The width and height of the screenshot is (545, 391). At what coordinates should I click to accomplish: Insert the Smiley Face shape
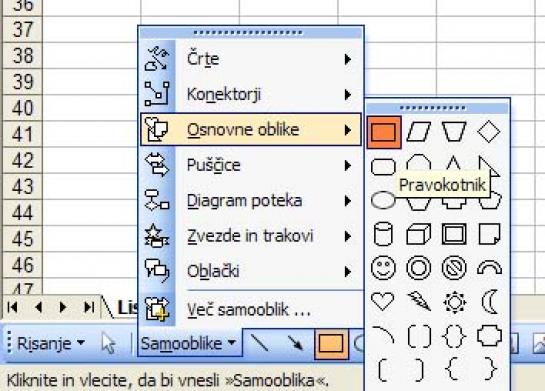pos(383,268)
